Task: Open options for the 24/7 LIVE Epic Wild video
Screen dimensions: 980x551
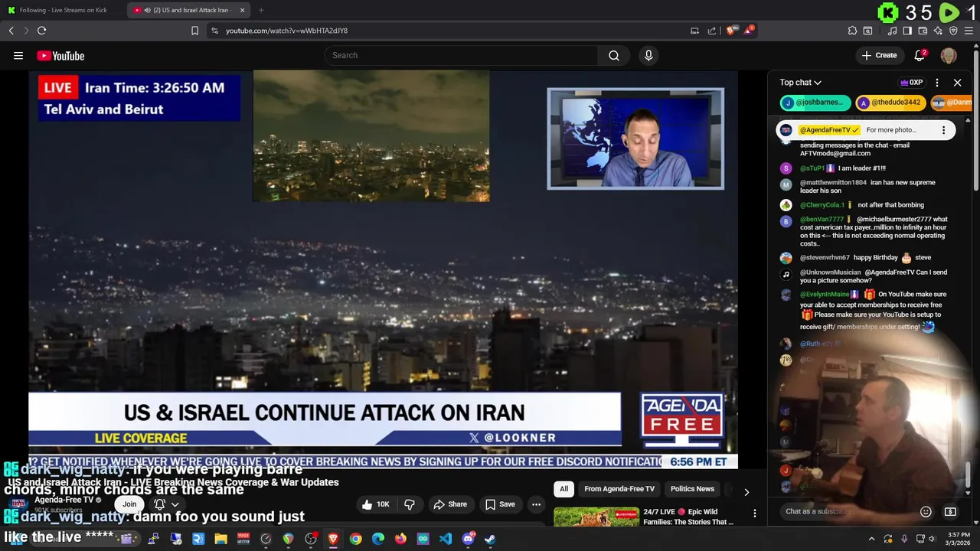Action: (754, 514)
